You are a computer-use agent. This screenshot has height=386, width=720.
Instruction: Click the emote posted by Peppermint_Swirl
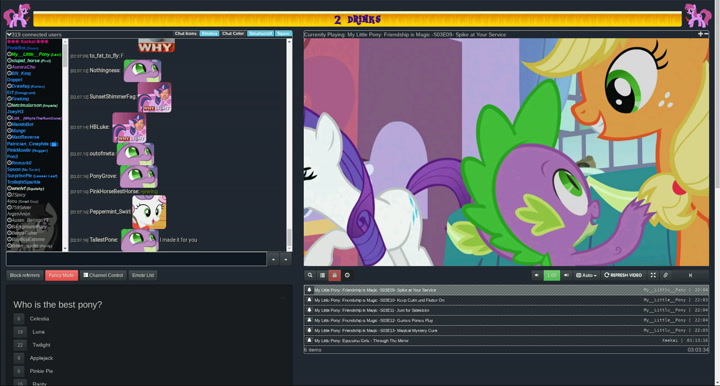click(149, 212)
